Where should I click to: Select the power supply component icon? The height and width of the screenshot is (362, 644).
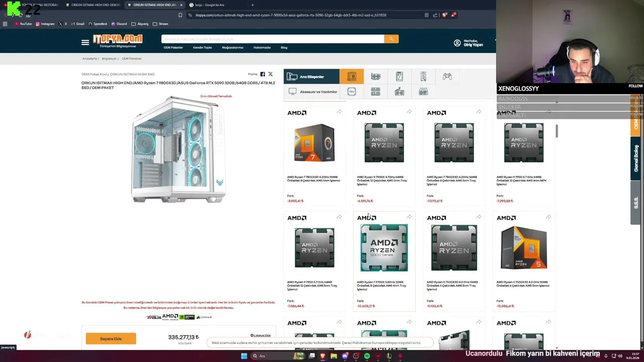click(423, 92)
